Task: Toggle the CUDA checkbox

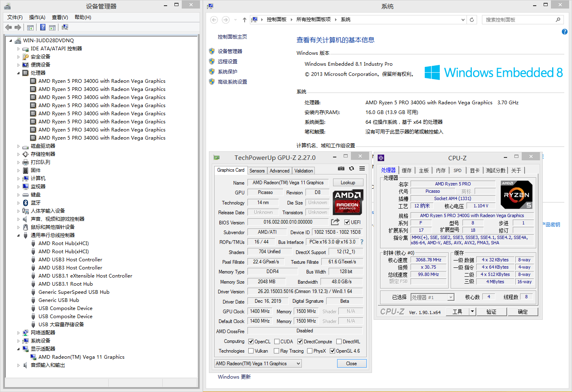Action: tap(277, 341)
